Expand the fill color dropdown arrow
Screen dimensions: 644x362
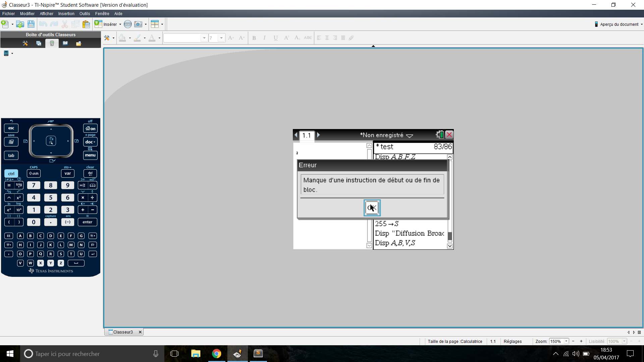(130, 38)
